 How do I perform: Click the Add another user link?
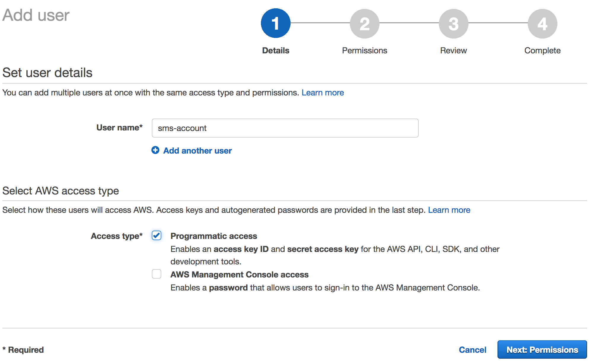pyautogui.click(x=197, y=151)
